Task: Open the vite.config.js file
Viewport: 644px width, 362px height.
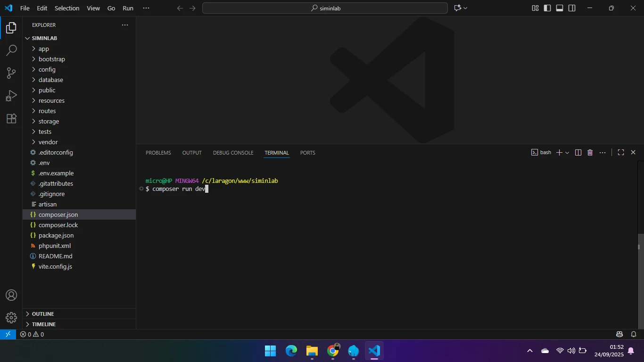Action: click(x=55, y=266)
